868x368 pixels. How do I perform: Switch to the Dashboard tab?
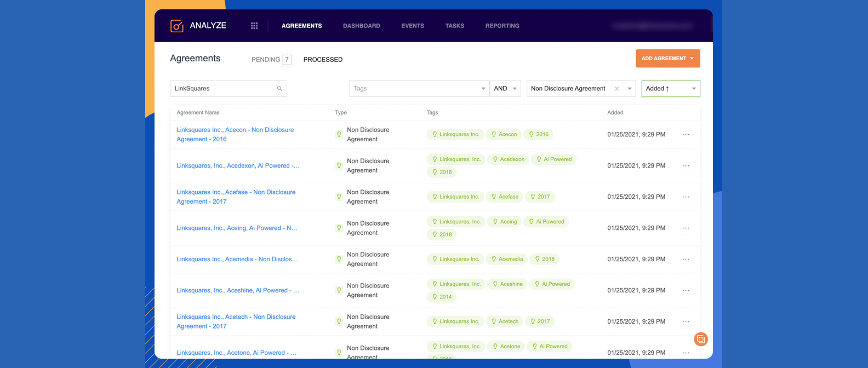pyautogui.click(x=361, y=26)
